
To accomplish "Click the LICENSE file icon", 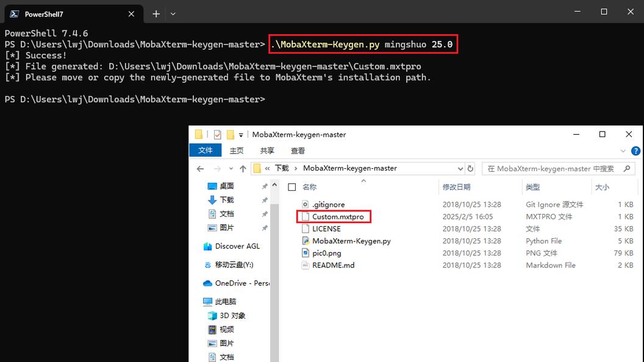I will click(305, 229).
